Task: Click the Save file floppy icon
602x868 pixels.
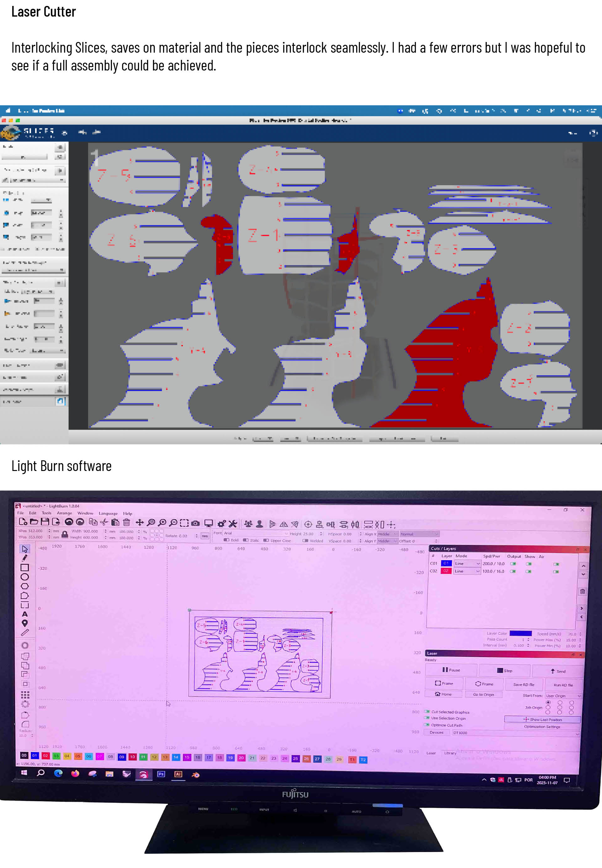Action: pyautogui.click(x=45, y=522)
